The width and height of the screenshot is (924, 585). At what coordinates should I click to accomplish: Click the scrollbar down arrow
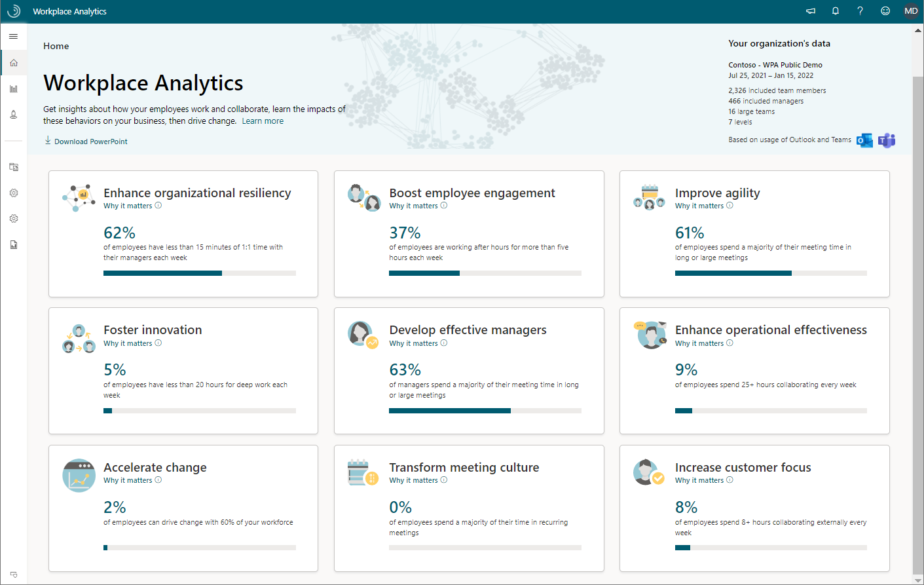(x=918, y=580)
